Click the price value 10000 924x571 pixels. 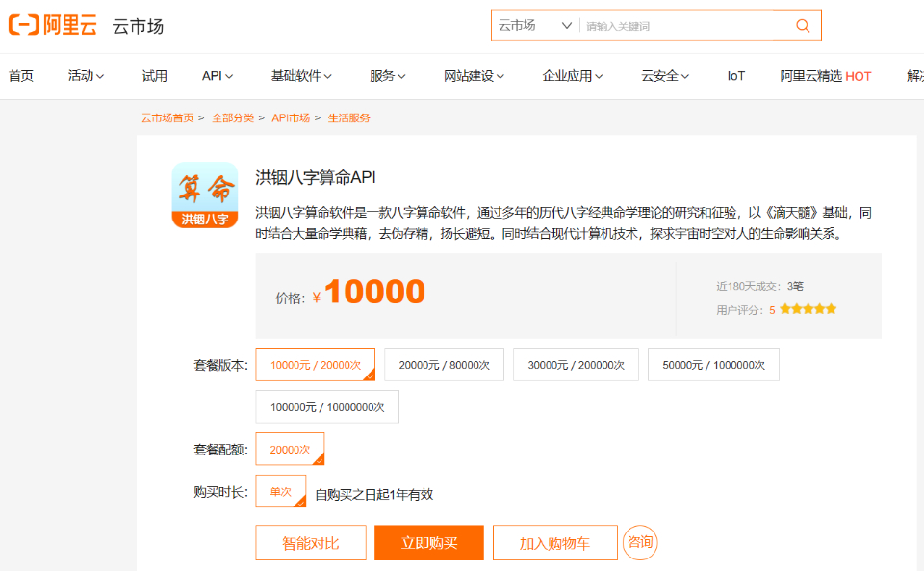[374, 291]
